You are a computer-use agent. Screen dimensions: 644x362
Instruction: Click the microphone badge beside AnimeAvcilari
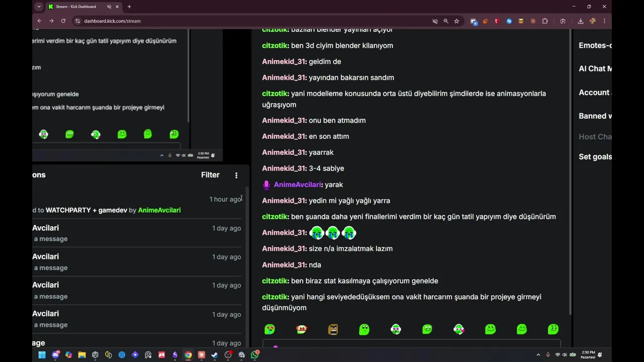click(x=267, y=185)
